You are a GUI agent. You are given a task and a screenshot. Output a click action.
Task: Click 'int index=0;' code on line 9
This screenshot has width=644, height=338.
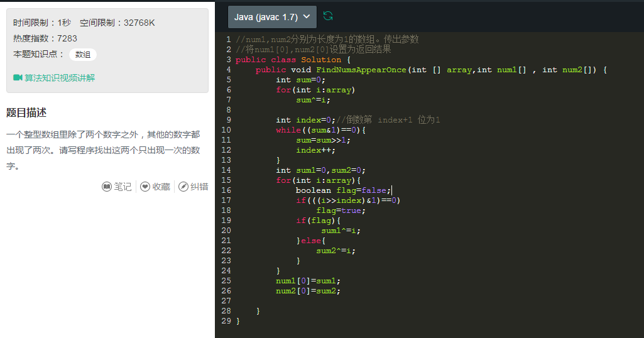305,120
